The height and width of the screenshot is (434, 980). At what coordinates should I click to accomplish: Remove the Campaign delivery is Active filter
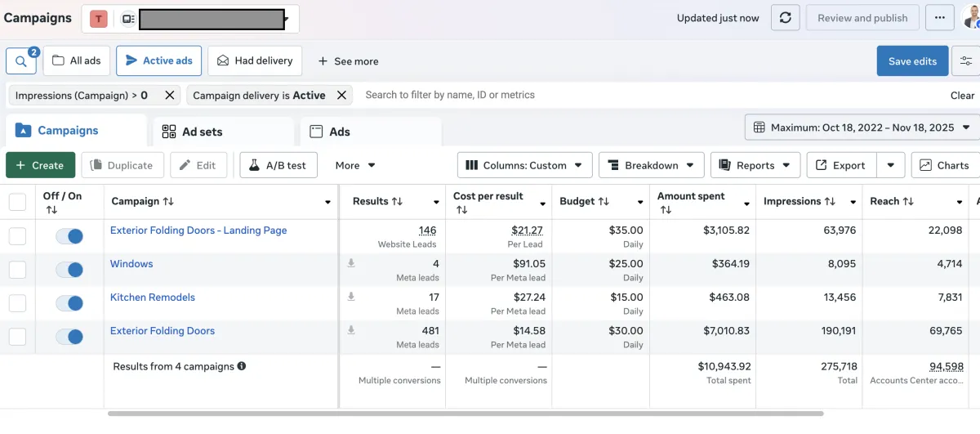tap(342, 95)
